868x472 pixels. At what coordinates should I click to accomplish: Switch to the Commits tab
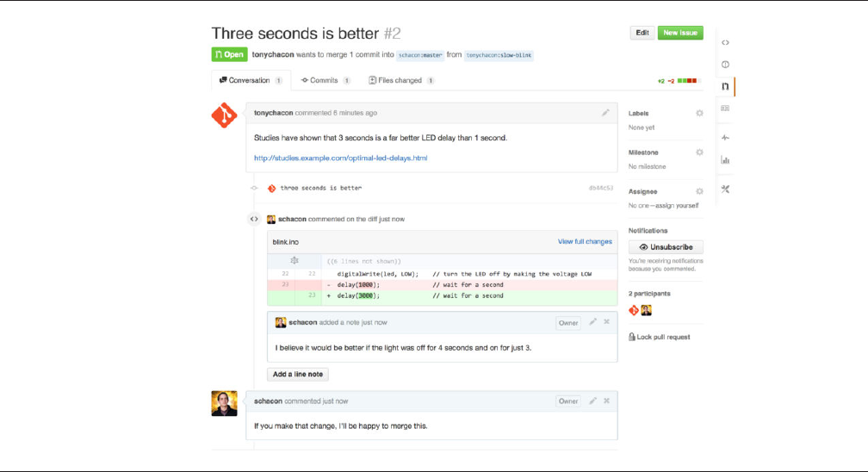click(x=325, y=80)
